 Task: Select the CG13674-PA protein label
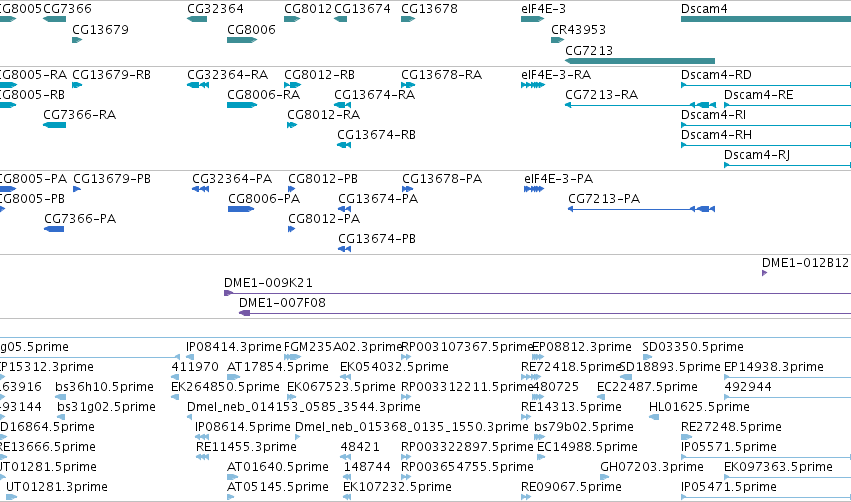tap(378, 199)
